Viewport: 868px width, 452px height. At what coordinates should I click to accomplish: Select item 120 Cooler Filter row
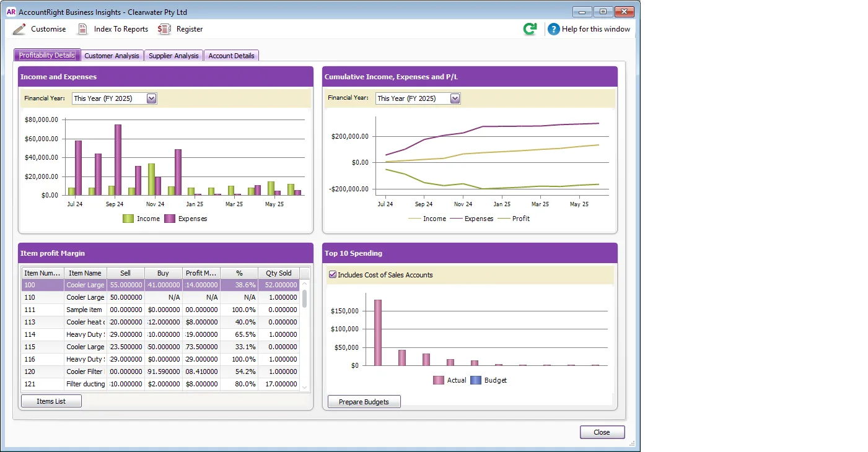pos(160,372)
